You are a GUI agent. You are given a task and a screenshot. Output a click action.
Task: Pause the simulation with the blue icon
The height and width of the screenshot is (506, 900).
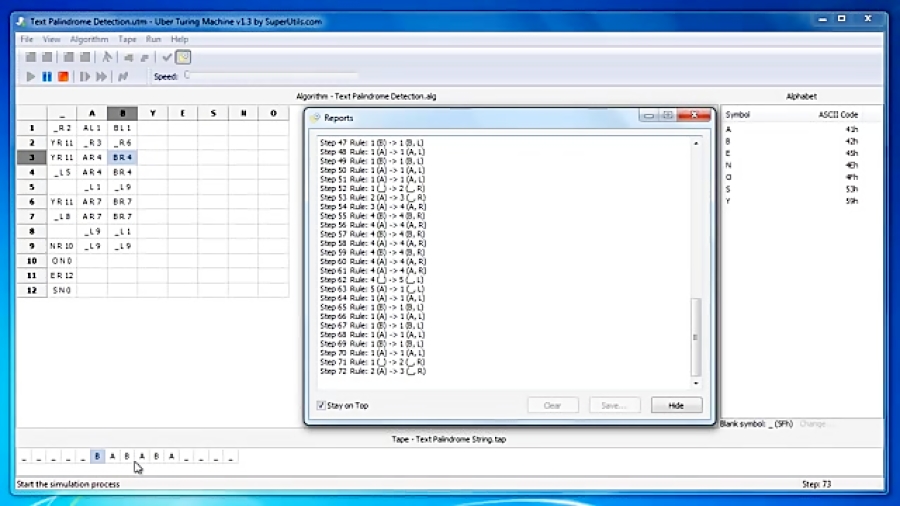click(47, 76)
